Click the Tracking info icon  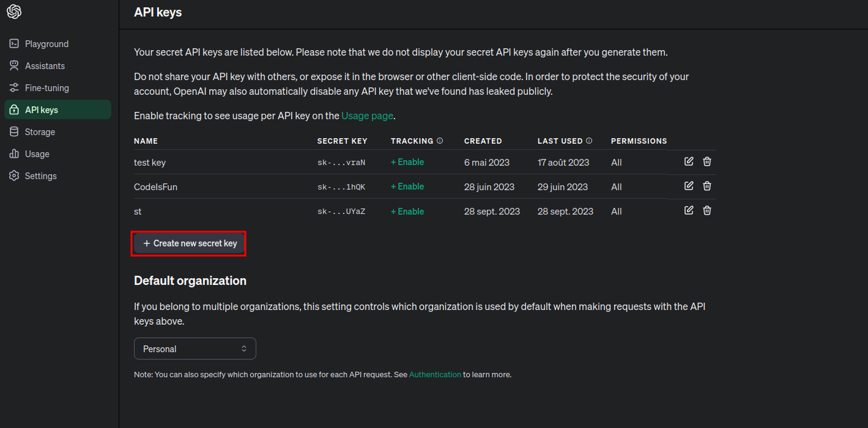(440, 141)
